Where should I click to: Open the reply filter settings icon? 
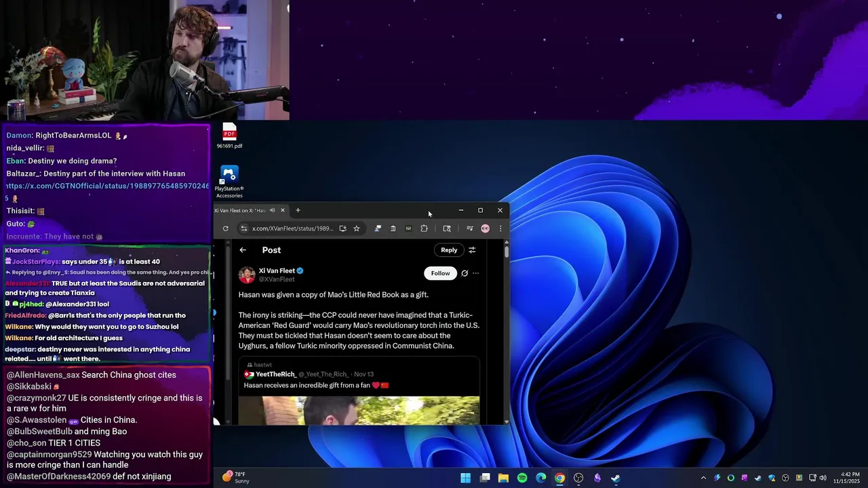472,250
